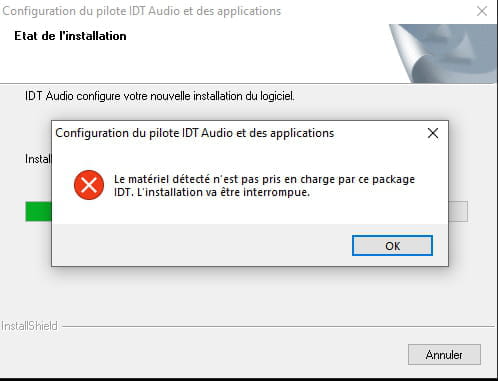Click OK in the error dialog
Image resolution: width=498 pixels, height=381 pixels.
coord(392,246)
